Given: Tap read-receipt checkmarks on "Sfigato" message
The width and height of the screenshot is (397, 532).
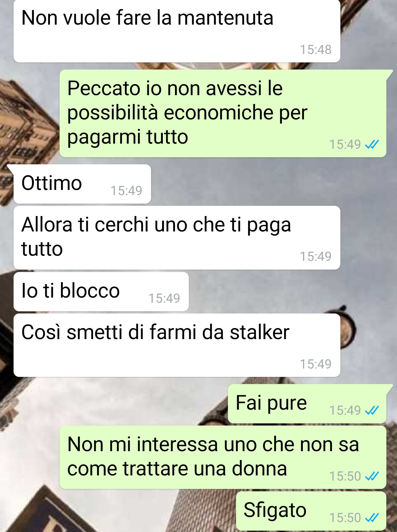Looking at the screenshot, I should tap(372, 518).
